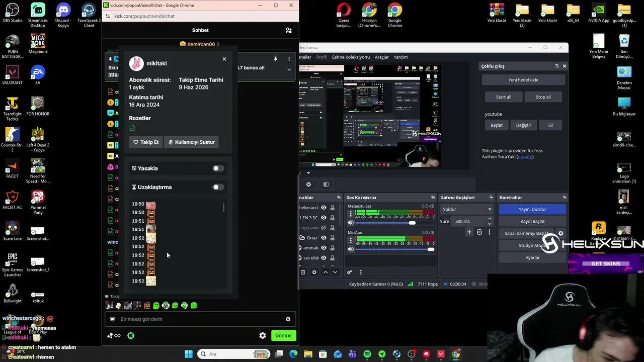This screenshot has height=362, width=644.
Task: Click Yeni hedef ekle button
Action: click(523, 80)
